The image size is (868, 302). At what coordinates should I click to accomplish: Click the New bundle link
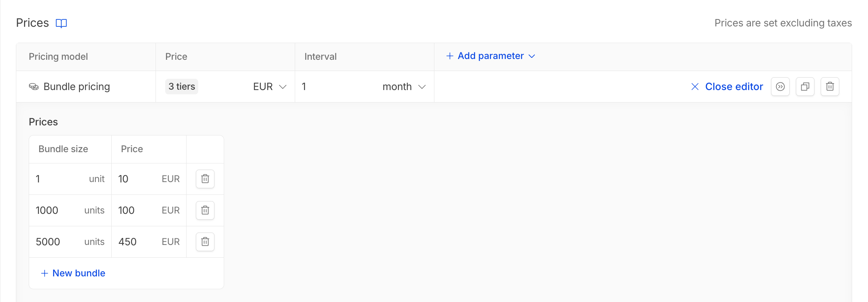73,273
